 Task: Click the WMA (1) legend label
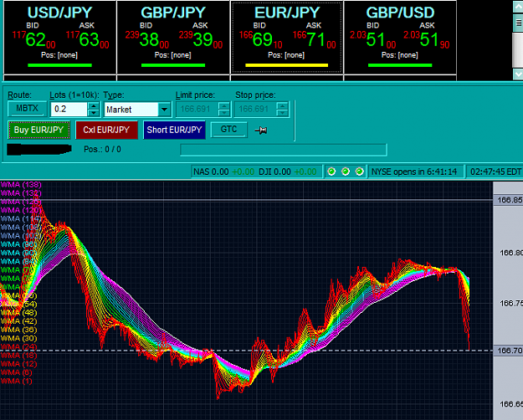click(17, 381)
